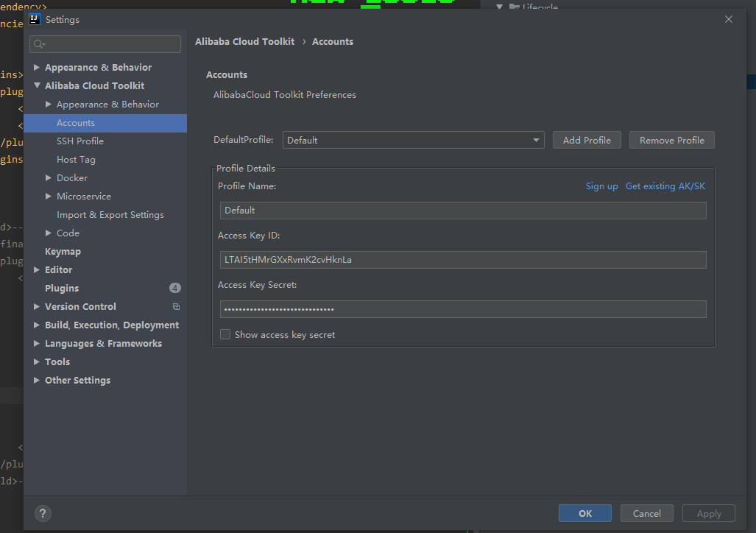The width and height of the screenshot is (756, 533).
Task: Expand the Other Settings node
Action: [37, 380]
